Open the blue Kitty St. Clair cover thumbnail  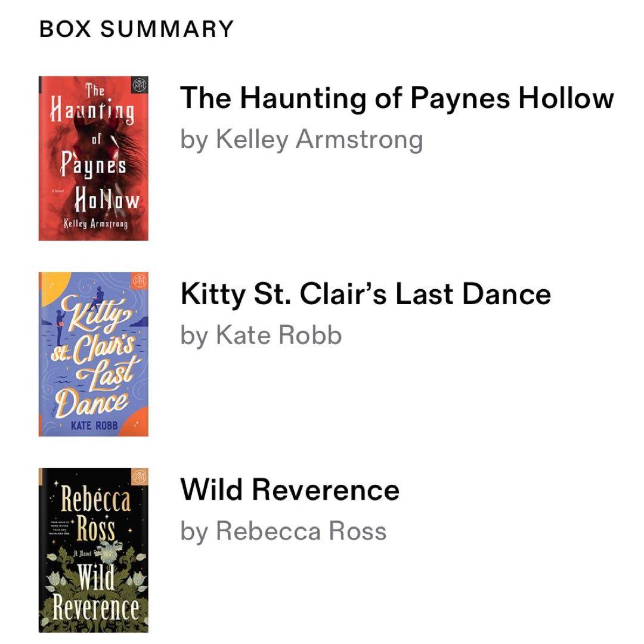93,354
